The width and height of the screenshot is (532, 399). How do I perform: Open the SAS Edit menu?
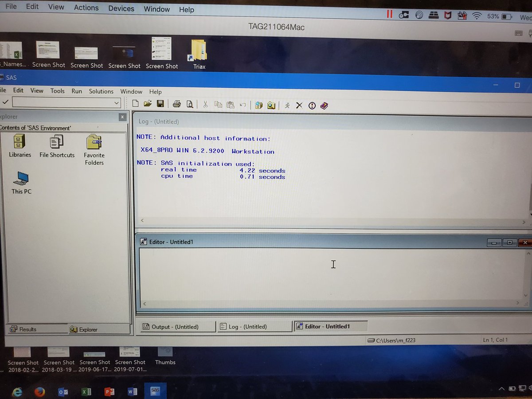click(18, 90)
